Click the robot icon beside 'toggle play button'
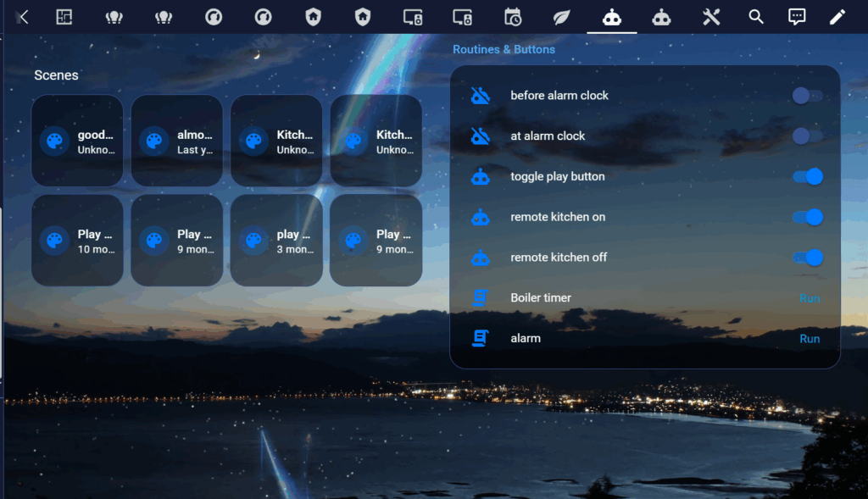The image size is (868, 499). tap(480, 177)
